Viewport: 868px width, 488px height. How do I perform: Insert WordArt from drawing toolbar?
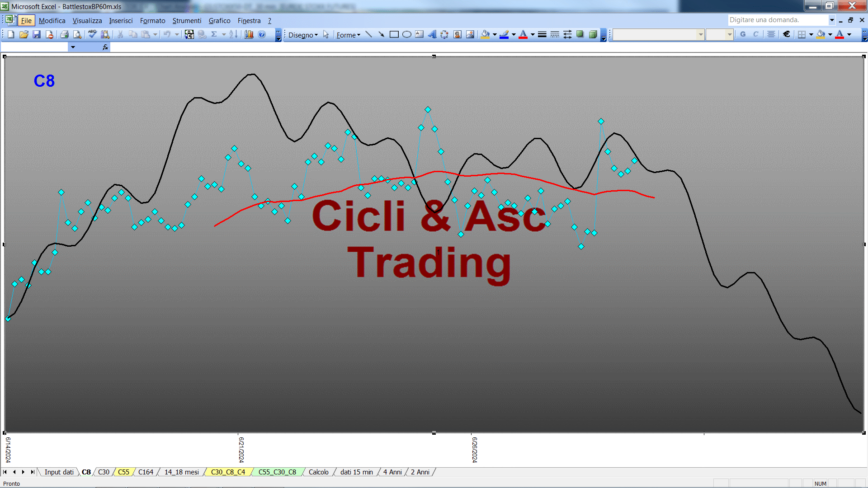(432, 34)
